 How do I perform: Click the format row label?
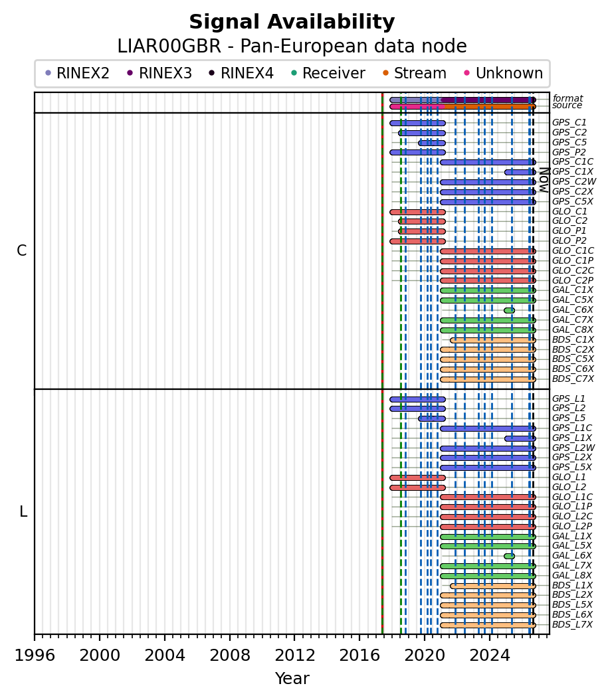(x=567, y=98)
